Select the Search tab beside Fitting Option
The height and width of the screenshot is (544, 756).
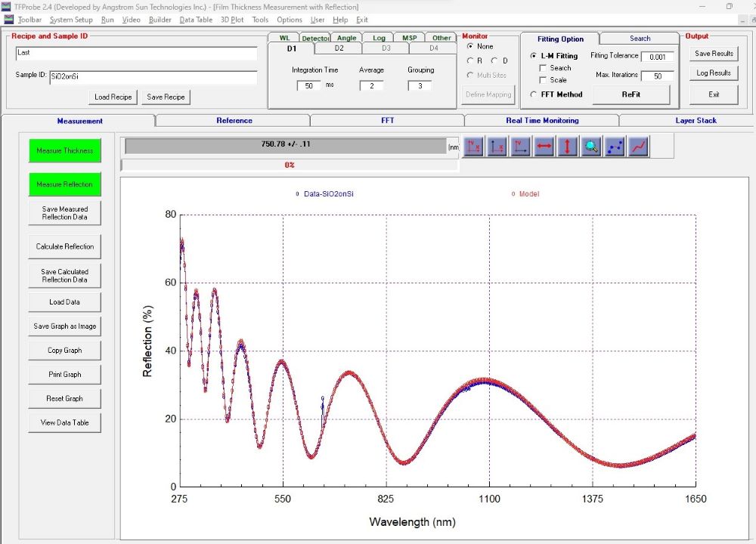point(640,39)
